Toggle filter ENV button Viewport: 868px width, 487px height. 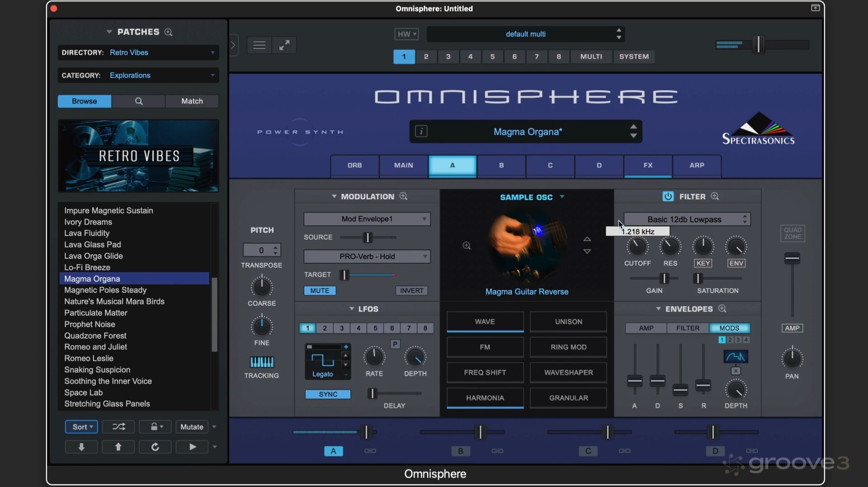[736, 263]
